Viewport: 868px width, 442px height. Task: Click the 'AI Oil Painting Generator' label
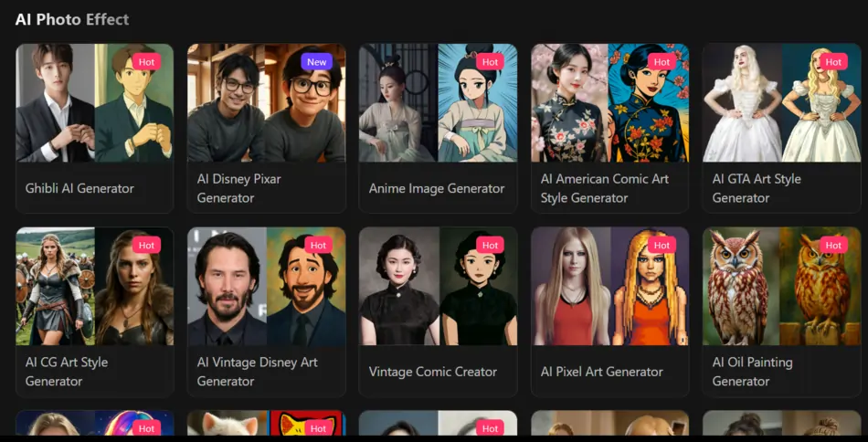pyautogui.click(x=752, y=372)
